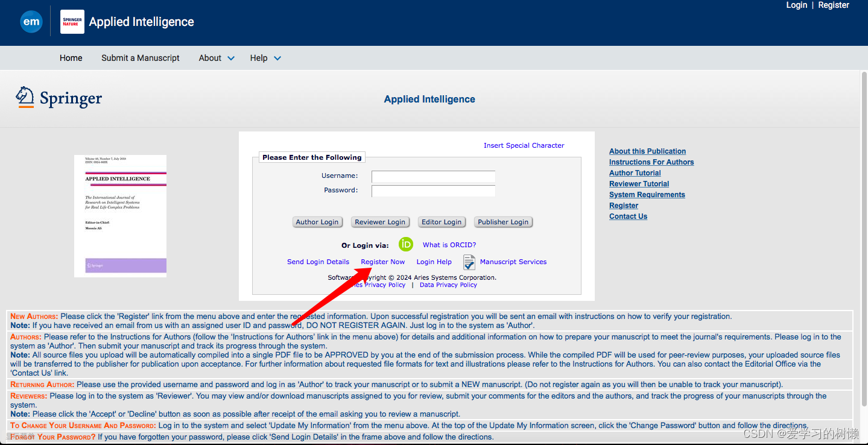Focus the Username input field
Viewport: 868px width, 445px height.
(433, 177)
